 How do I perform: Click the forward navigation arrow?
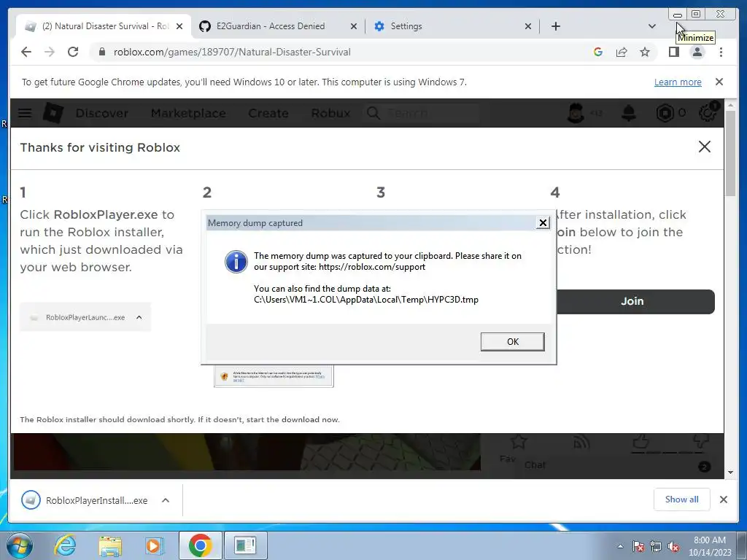click(50, 52)
